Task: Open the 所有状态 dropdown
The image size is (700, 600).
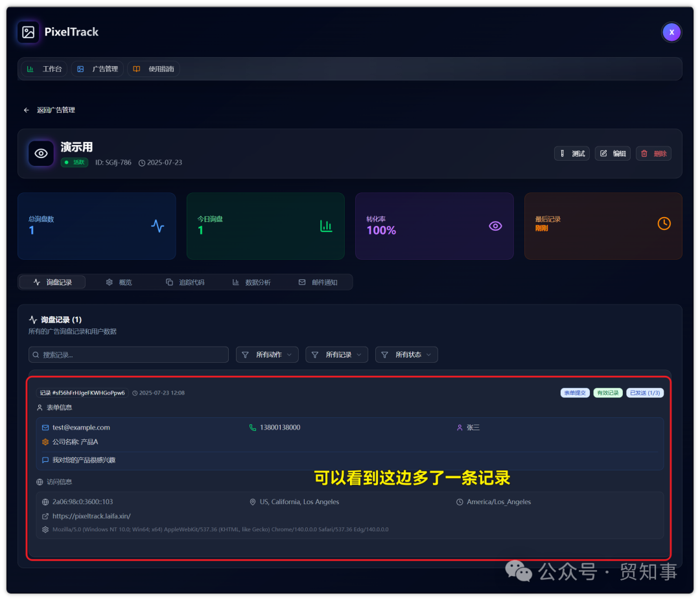Action: [x=406, y=354]
